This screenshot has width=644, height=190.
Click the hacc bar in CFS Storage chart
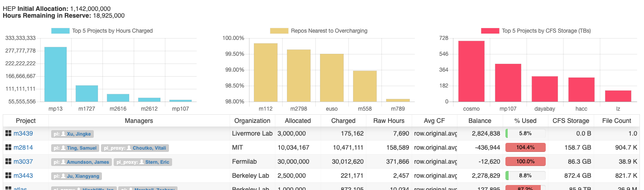582,89
